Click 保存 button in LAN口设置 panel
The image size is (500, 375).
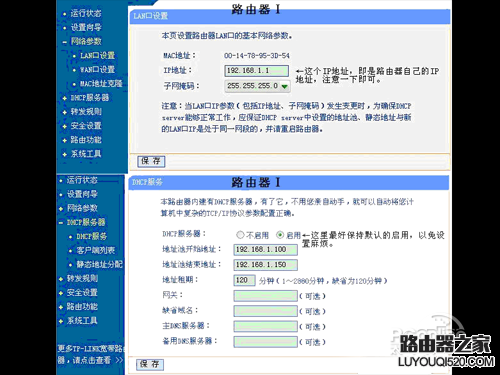(151, 161)
